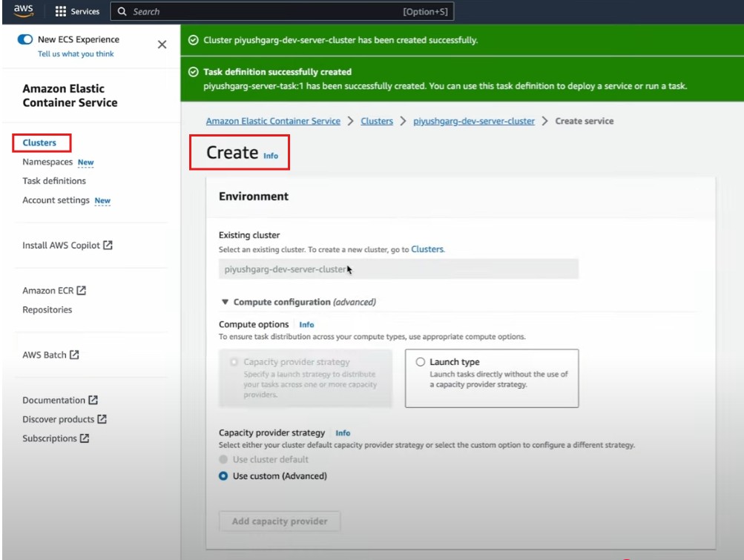The height and width of the screenshot is (560, 744).
Task: Click the AWS logo home icon
Action: click(x=23, y=11)
